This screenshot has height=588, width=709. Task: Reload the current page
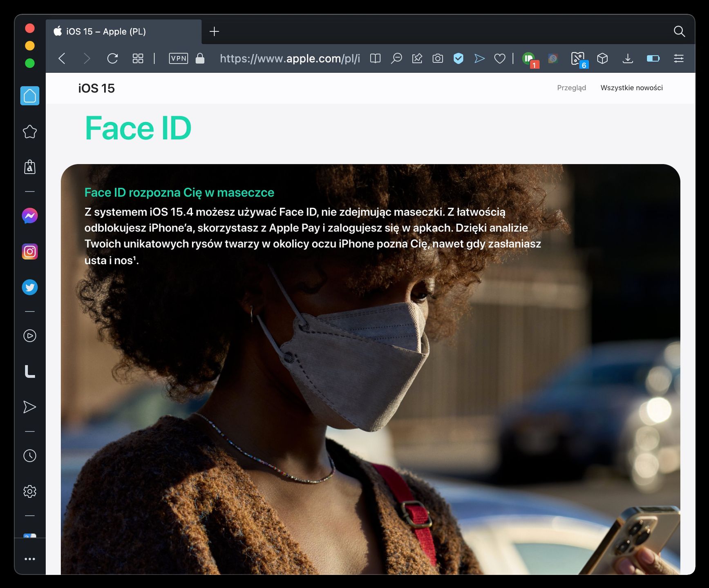112,58
